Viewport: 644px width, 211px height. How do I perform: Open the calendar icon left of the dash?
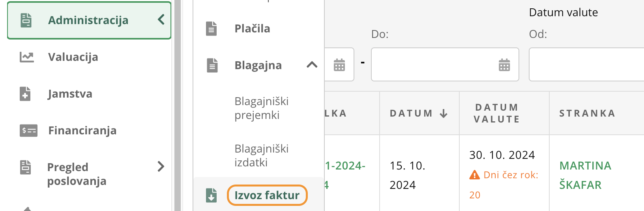[339, 65]
